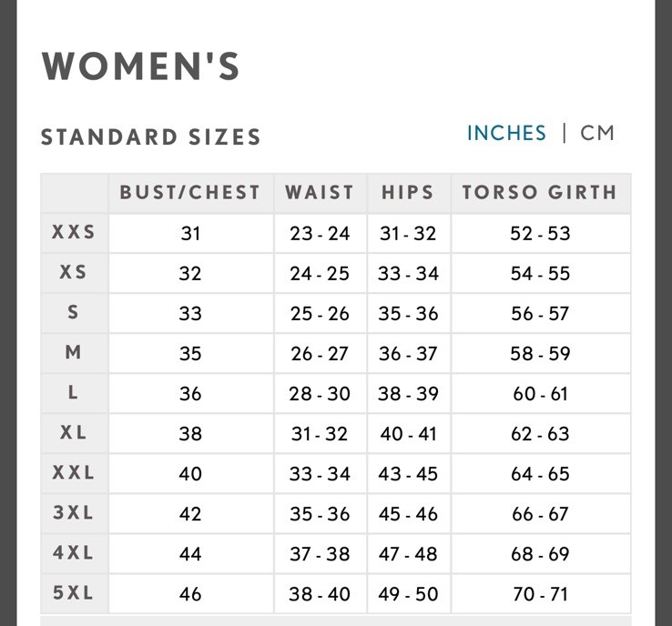The width and height of the screenshot is (672, 626).
Task: Select the 3XL size row label
Action: (x=73, y=512)
